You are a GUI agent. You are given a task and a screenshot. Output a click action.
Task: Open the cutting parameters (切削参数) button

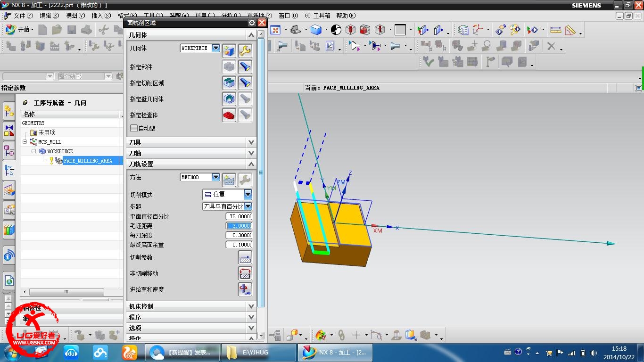pyautogui.click(x=245, y=257)
